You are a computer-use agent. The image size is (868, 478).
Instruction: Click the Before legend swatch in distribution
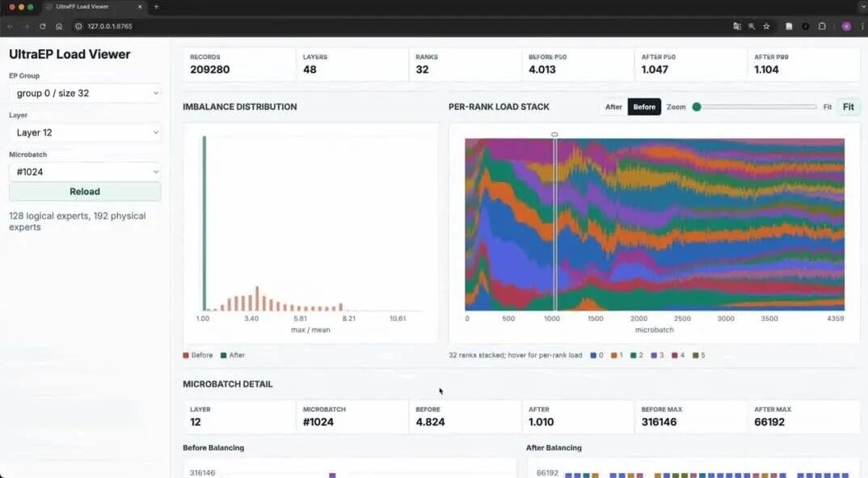pyautogui.click(x=186, y=355)
